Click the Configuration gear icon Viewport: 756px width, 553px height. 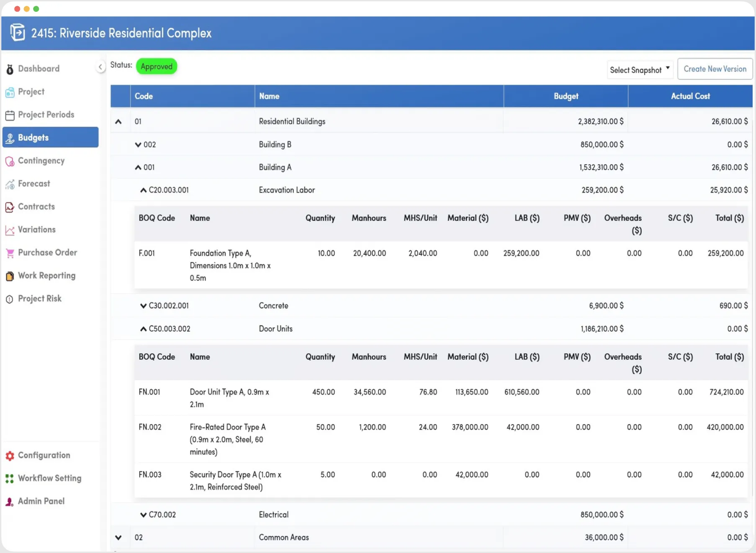10,456
